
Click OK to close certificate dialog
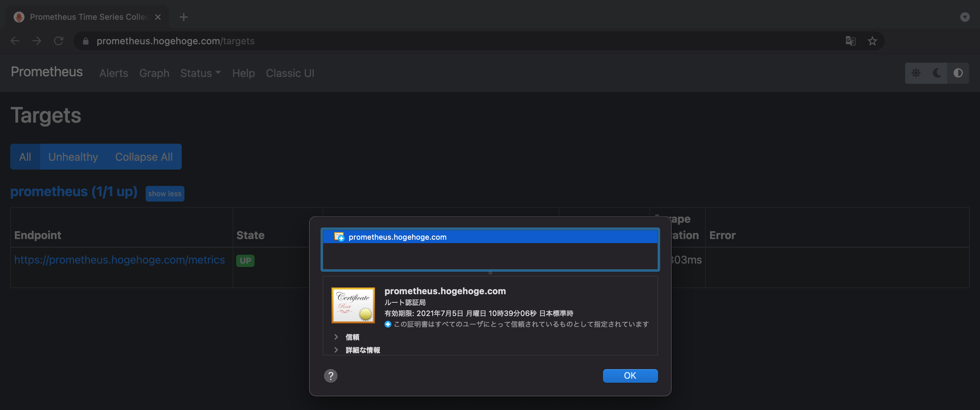coord(630,375)
